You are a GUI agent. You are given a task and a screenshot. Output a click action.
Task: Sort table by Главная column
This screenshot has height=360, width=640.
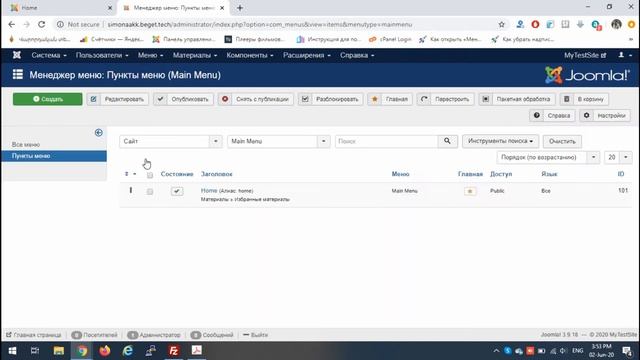[x=470, y=174]
